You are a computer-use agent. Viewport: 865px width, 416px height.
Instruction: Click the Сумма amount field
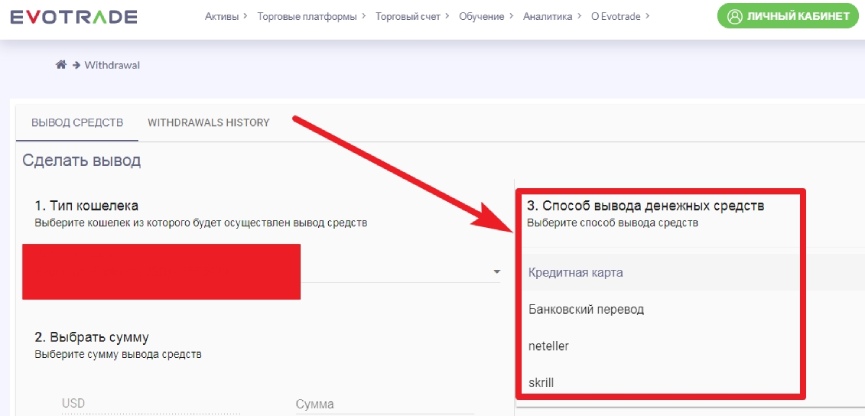385,404
